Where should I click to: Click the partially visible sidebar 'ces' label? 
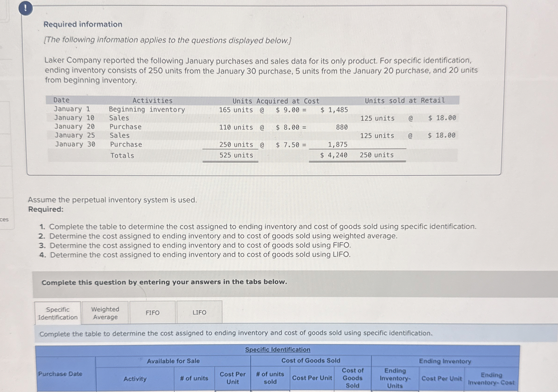4,219
